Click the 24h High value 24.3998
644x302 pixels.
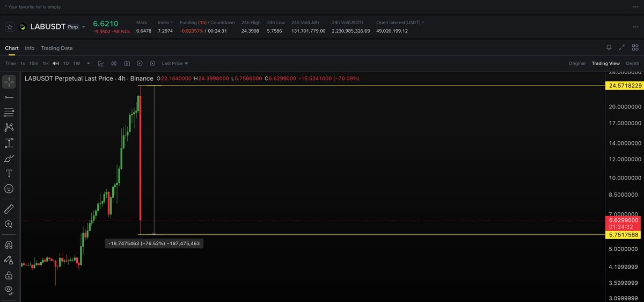(251, 31)
